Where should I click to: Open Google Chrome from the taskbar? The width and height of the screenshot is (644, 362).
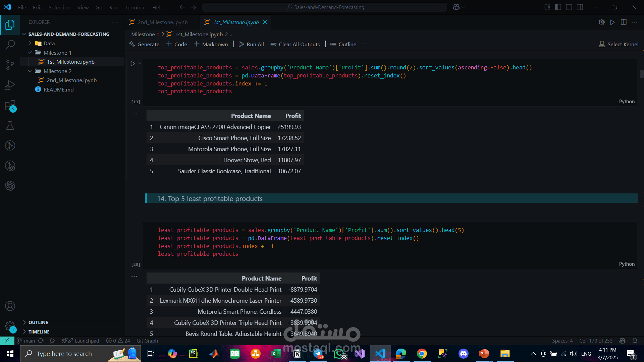click(422, 354)
